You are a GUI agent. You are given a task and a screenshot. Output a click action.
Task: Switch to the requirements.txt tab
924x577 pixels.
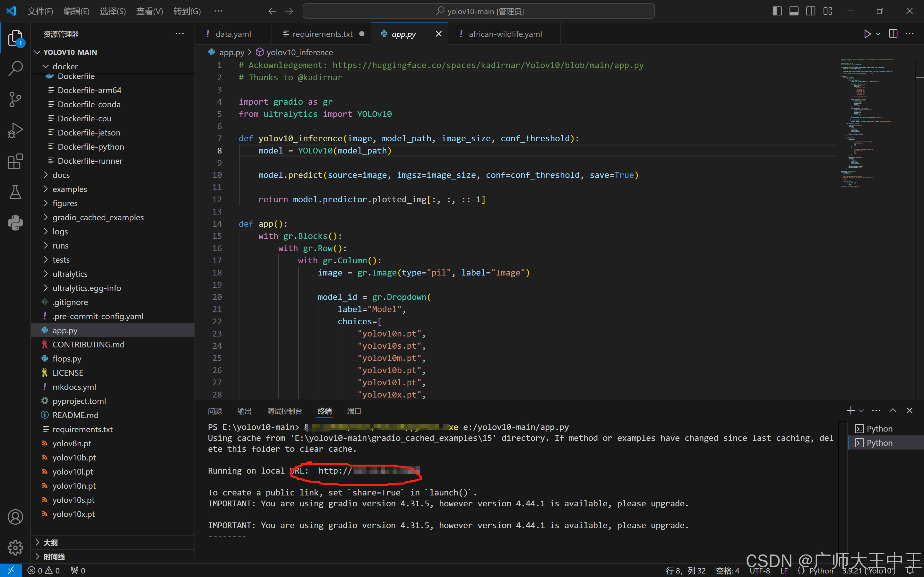point(322,34)
